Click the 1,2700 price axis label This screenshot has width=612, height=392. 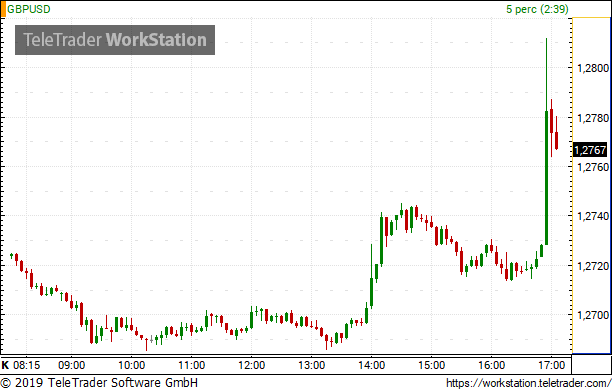click(x=593, y=315)
